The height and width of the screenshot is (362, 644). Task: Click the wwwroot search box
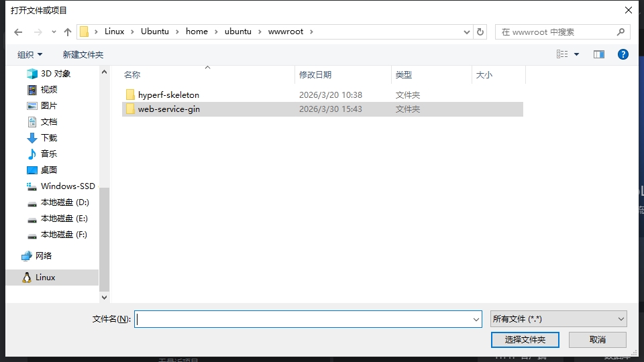coord(562,32)
